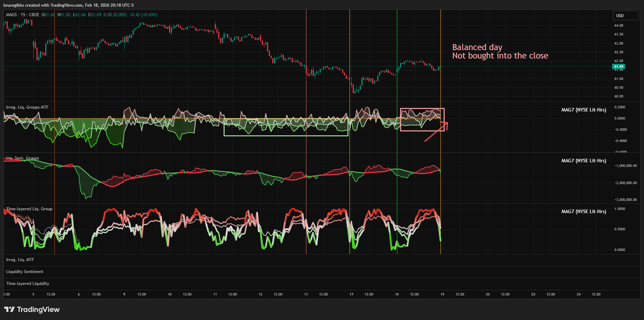Click the TradingView logo at bottom left
644x320 pixels.
tap(32, 309)
